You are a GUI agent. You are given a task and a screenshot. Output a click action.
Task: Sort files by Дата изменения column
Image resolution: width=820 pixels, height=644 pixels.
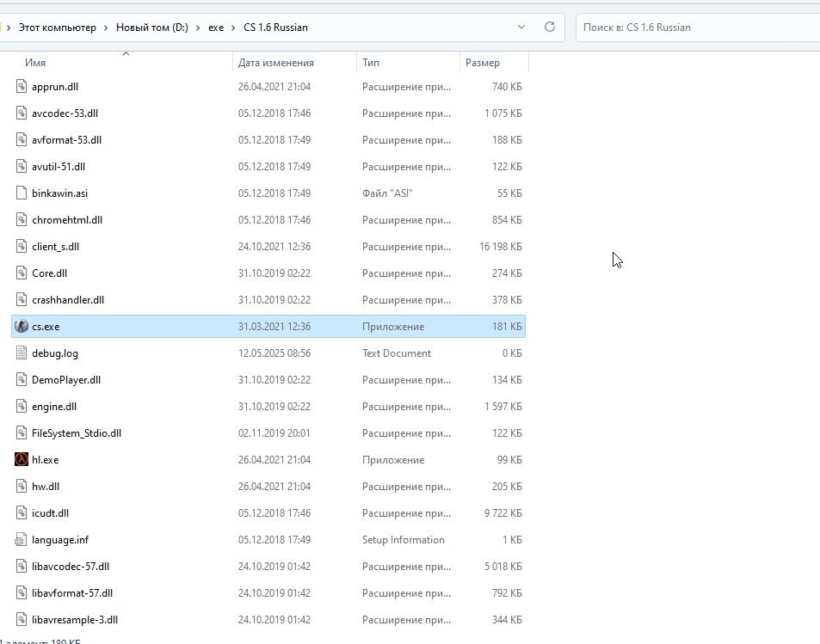pos(276,63)
